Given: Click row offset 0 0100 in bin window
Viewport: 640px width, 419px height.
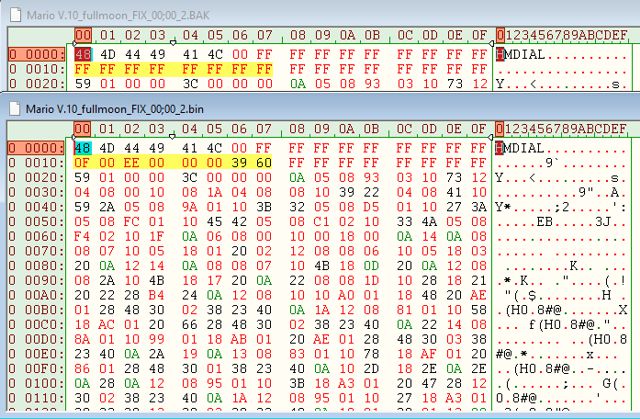Looking at the screenshot, I should click(36, 383).
